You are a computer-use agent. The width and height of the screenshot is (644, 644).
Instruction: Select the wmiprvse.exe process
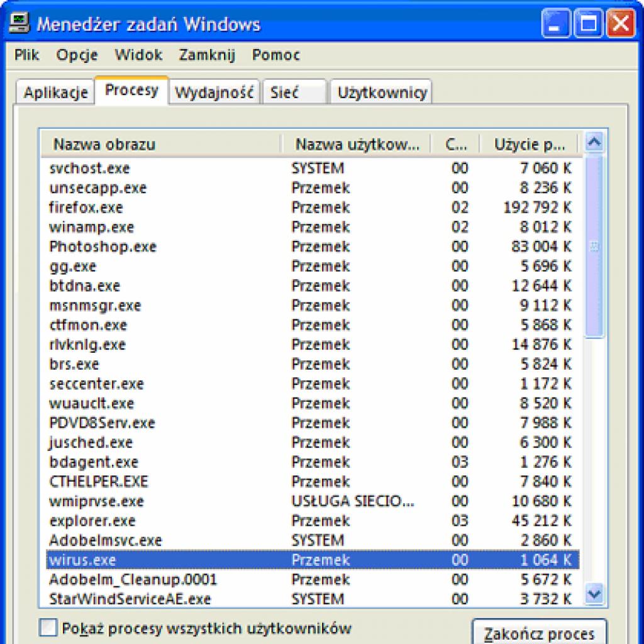pos(312,501)
